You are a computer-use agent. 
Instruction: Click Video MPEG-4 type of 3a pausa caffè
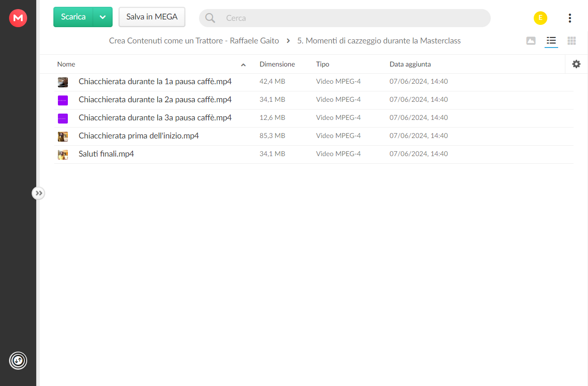pos(338,118)
